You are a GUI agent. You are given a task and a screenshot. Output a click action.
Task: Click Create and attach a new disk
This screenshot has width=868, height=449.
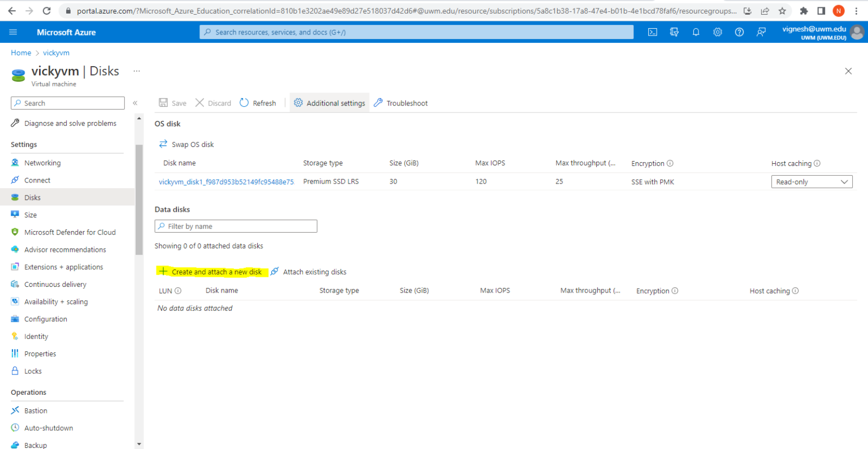click(x=211, y=272)
